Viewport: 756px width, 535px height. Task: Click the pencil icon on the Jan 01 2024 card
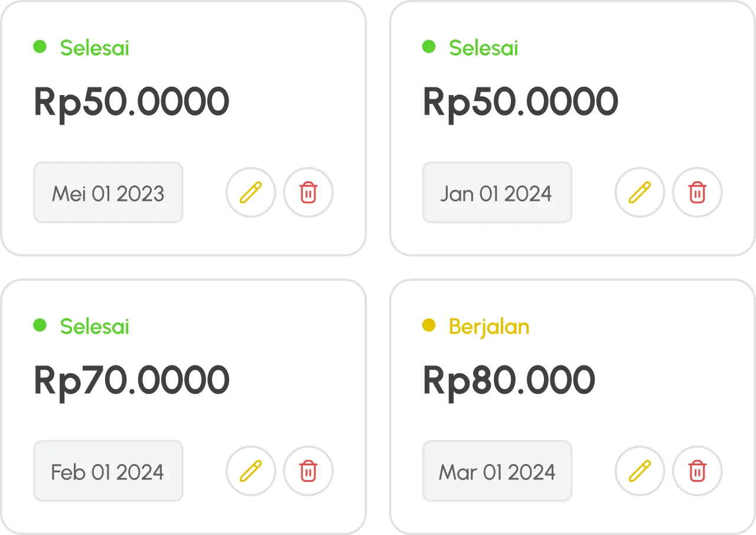pos(640,193)
